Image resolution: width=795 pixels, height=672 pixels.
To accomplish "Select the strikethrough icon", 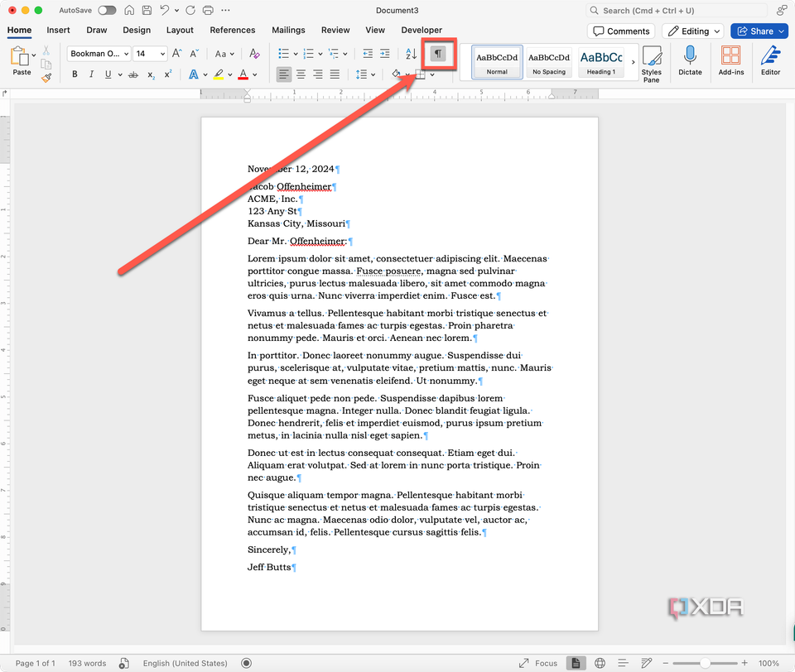I will (x=132, y=74).
